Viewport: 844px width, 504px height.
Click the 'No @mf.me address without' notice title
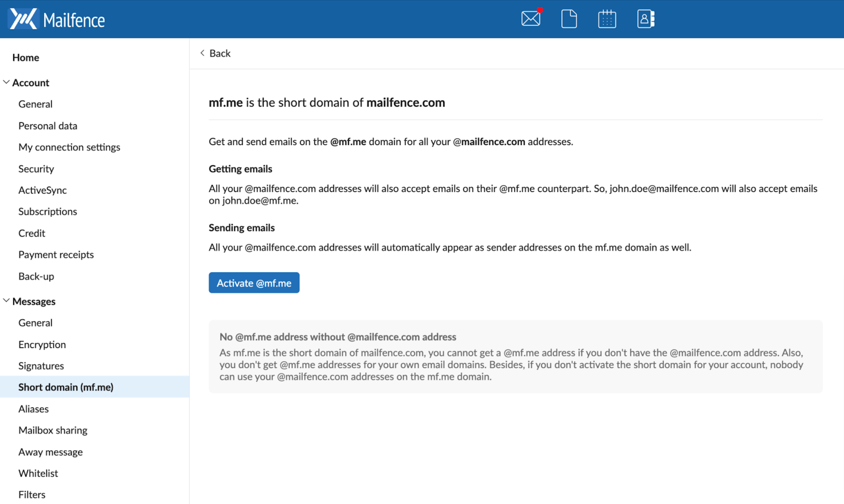point(338,337)
